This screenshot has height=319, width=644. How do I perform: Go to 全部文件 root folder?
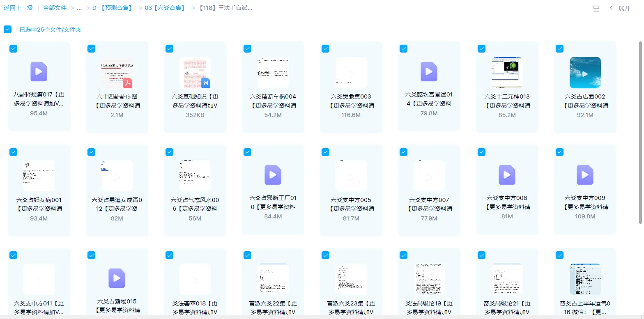(55, 8)
